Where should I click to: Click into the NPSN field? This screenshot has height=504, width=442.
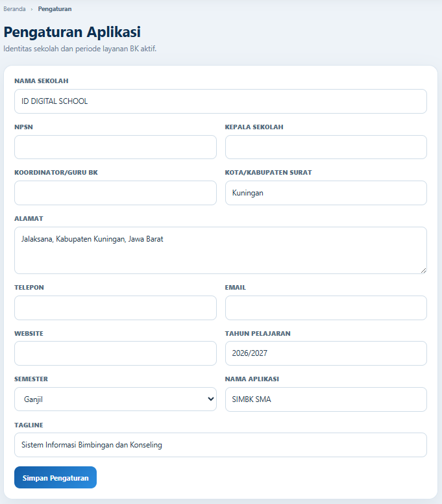[116, 147]
